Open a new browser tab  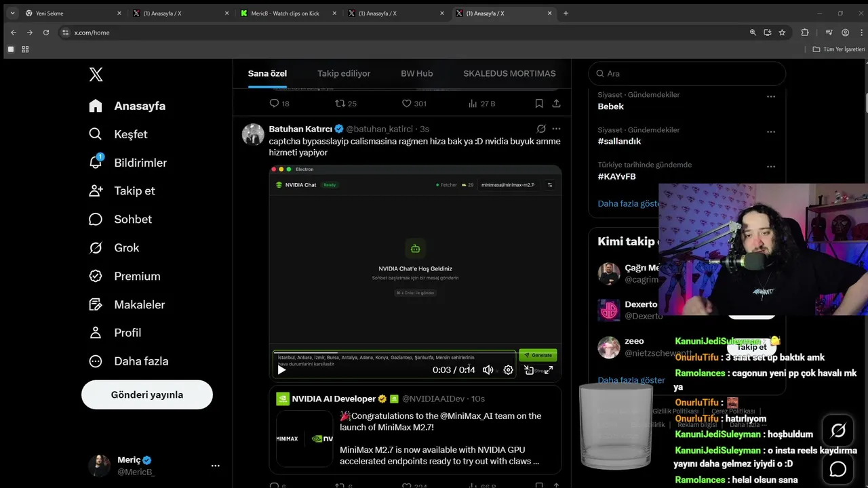pyautogui.click(x=566, y=13)
